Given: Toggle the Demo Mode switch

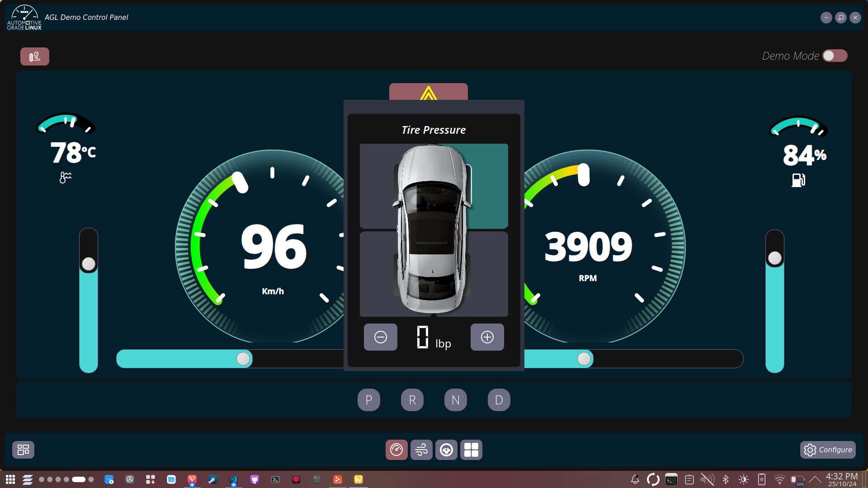Looking at the screenshot, I should (835, 56).
